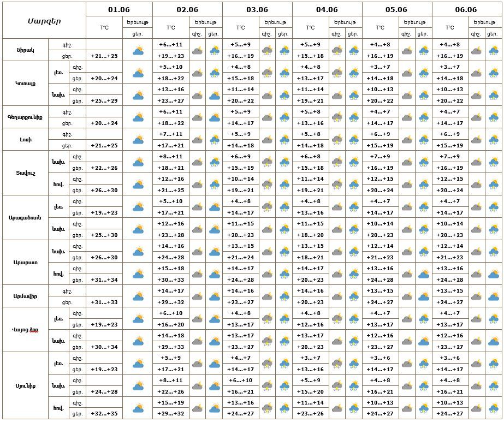504x422 pixels.
Task: Select Արարատ նախ. 02.06 daytime +24...+28
Action: (x=171, y=258)
